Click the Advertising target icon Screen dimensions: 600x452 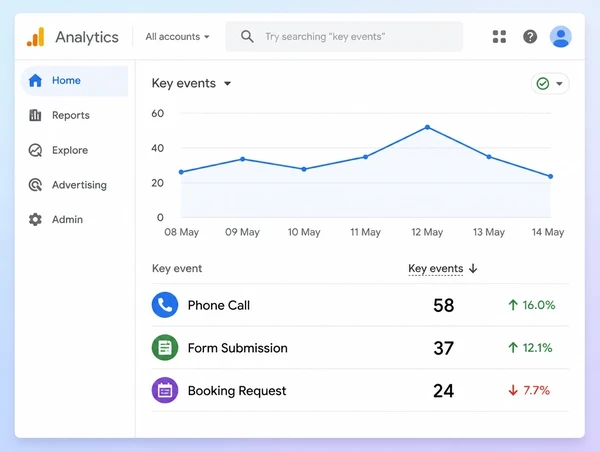(35, 185)
